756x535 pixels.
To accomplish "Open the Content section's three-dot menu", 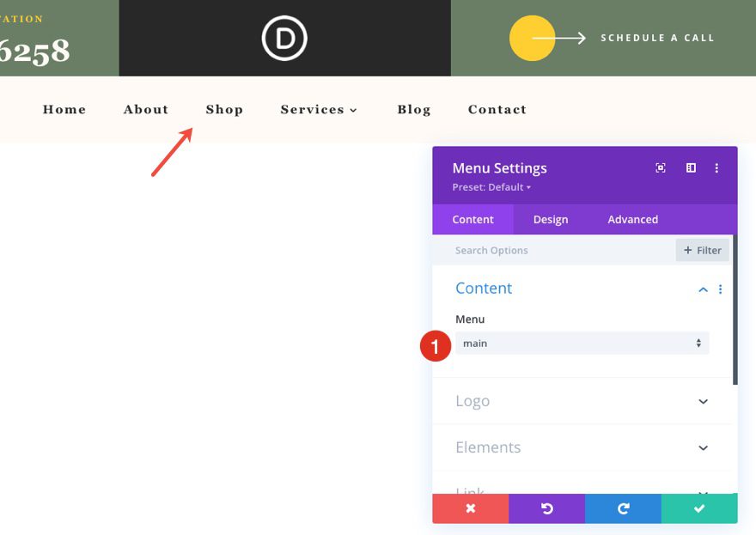I will click(721, 289).
